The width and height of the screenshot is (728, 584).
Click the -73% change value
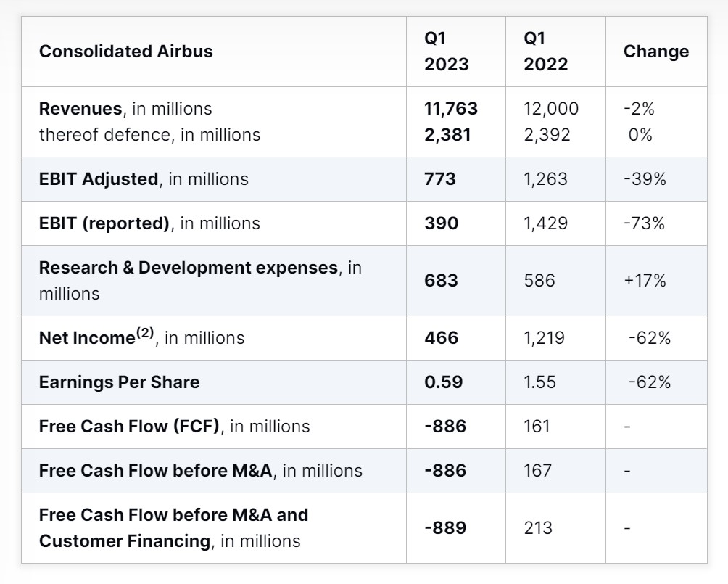click(645, 223)
